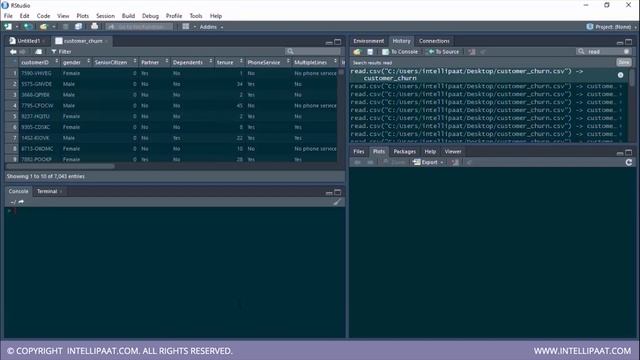Maximize the History pane
640x360 pixels.
coord(629,42)
